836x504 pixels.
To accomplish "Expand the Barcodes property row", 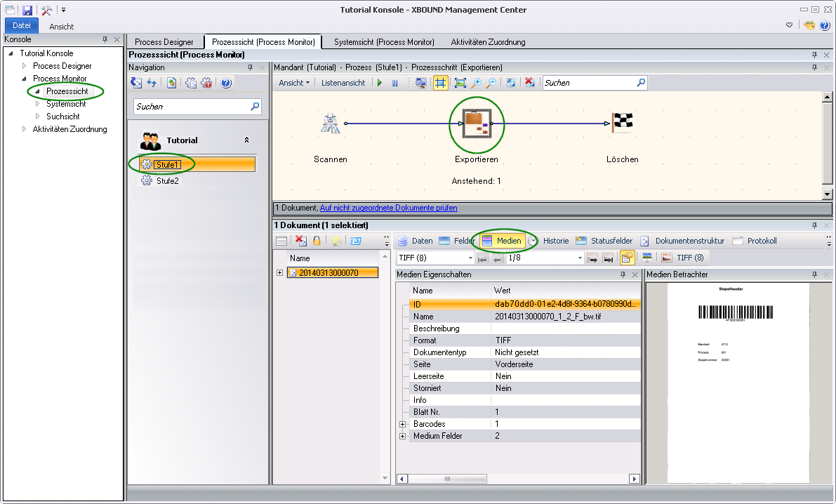I will click(403, 424).
